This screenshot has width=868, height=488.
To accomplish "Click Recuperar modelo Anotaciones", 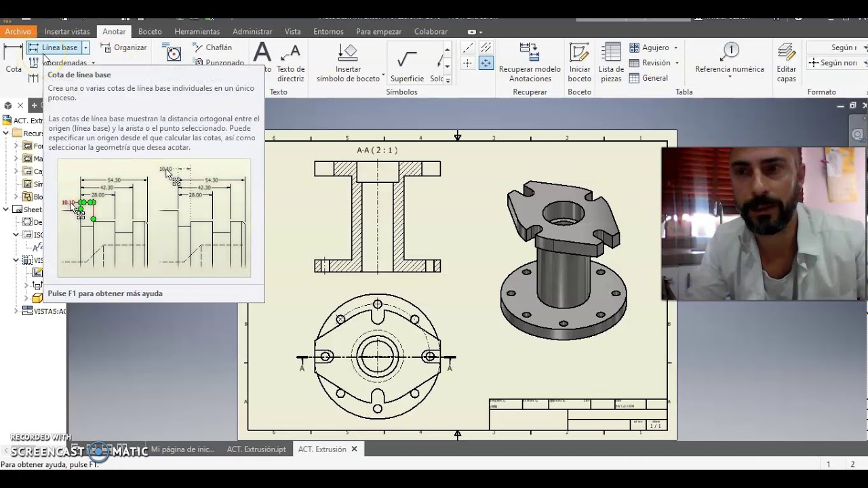I will [530, 62].
